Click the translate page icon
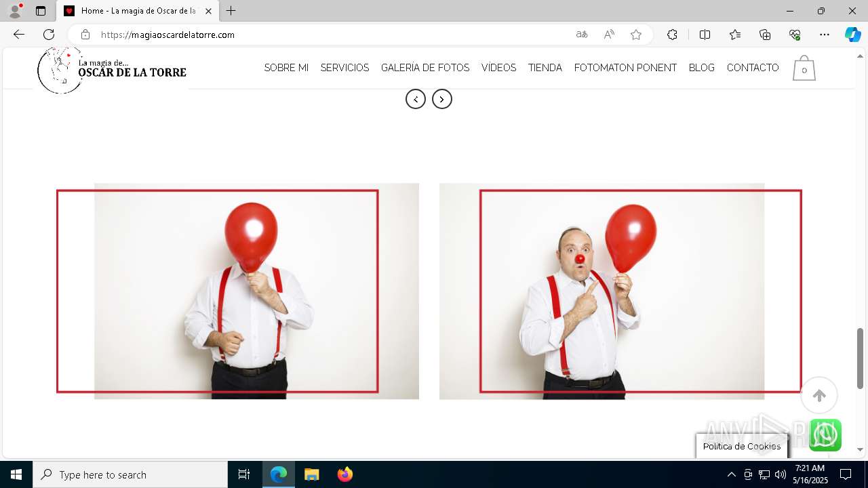The width and height of the screenshot is (868, 488). pyautogui.click(x=582, y=35)
